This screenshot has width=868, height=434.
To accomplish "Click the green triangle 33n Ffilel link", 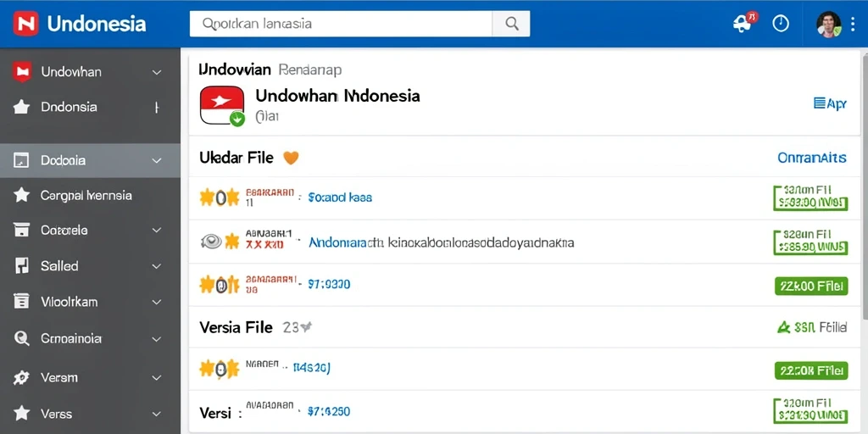I will pos(812,328).
